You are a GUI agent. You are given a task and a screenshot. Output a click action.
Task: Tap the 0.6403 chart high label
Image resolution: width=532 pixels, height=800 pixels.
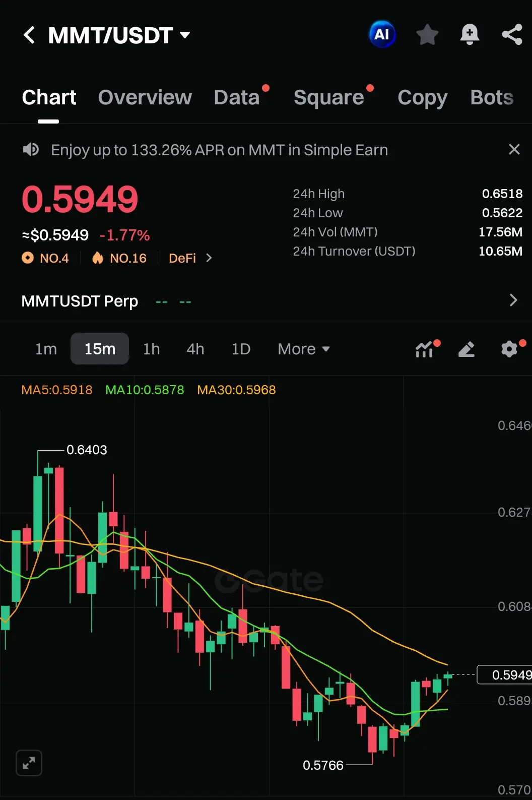click(x=87, y=450)
